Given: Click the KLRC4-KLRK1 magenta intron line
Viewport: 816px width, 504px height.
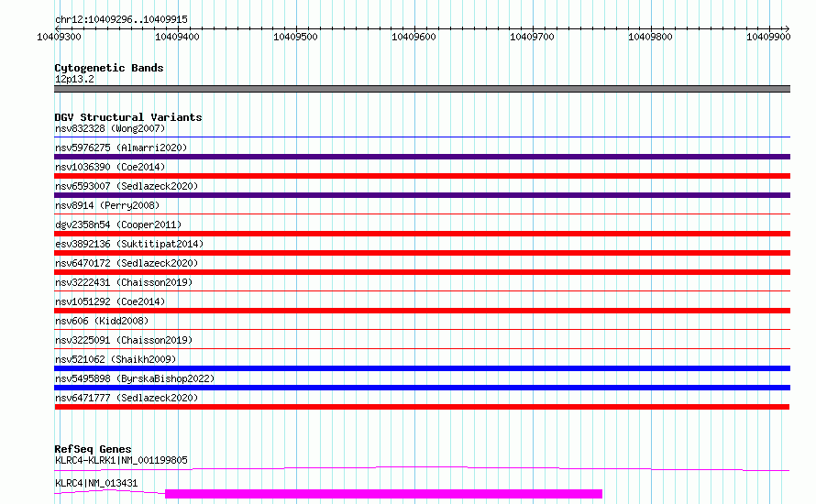Looking at the screenshot, I should 422,467.
